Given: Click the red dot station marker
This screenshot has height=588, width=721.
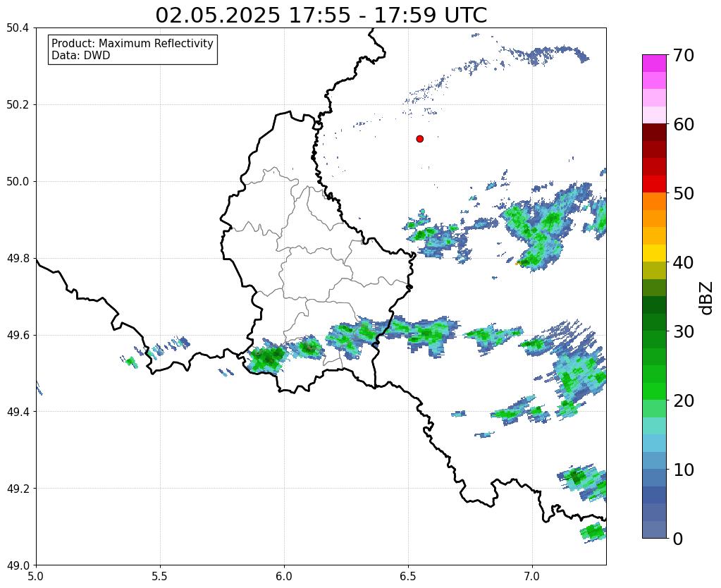Looking at the screenshot, I should coord(419,139).
